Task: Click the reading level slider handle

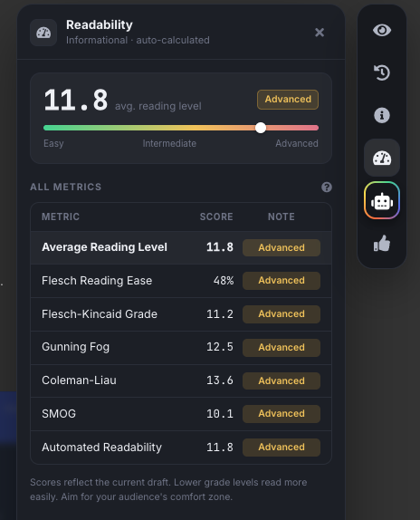Action: tap(261, 128)
